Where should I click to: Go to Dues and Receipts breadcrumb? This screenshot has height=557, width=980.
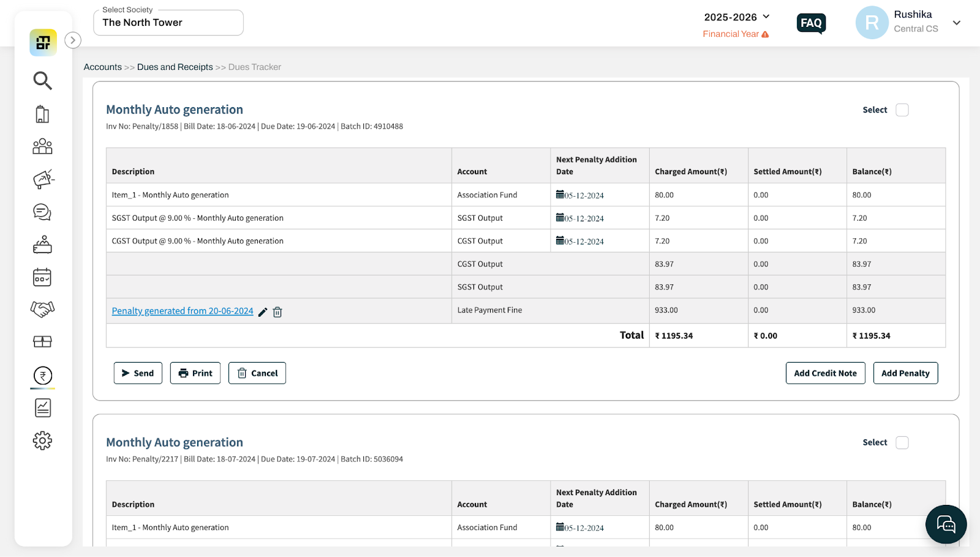[x=175, y=67]
